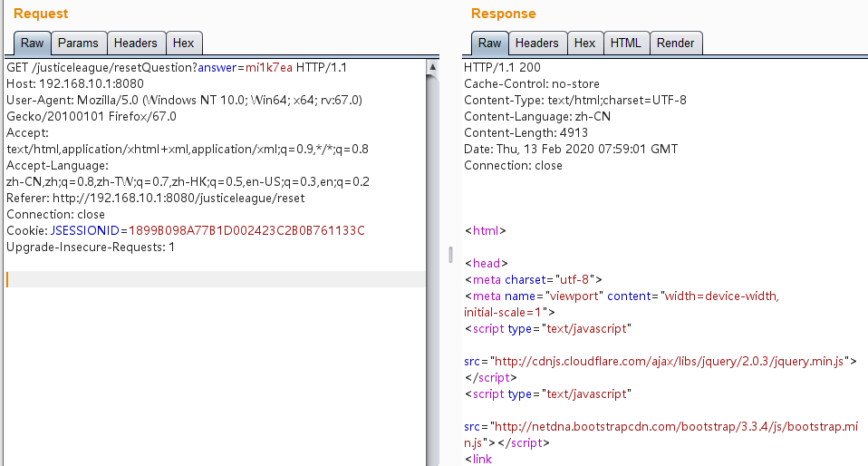This screenshot has width=868, height=466.
Task: Open the request Headers tab
Action: click(135, 43)
